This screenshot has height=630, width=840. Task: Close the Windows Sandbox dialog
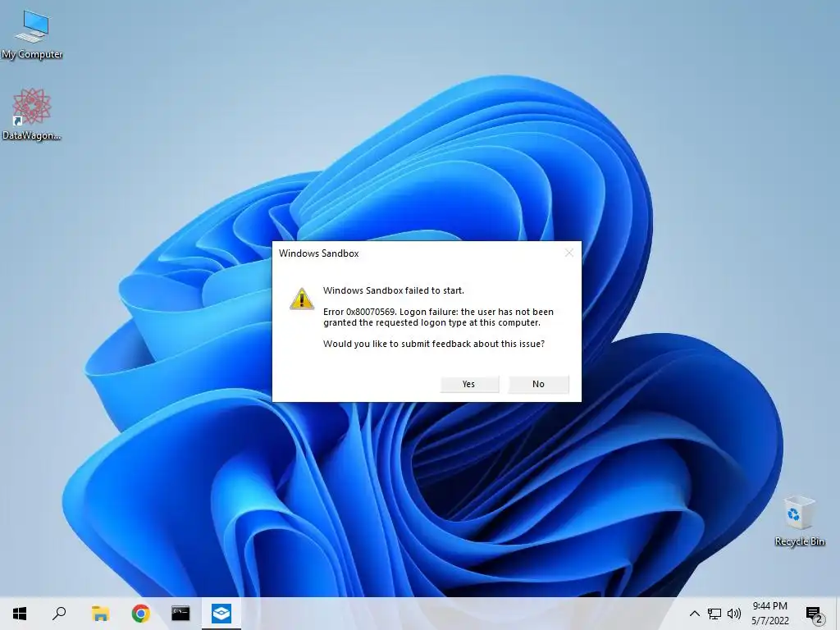coord(569,253)
